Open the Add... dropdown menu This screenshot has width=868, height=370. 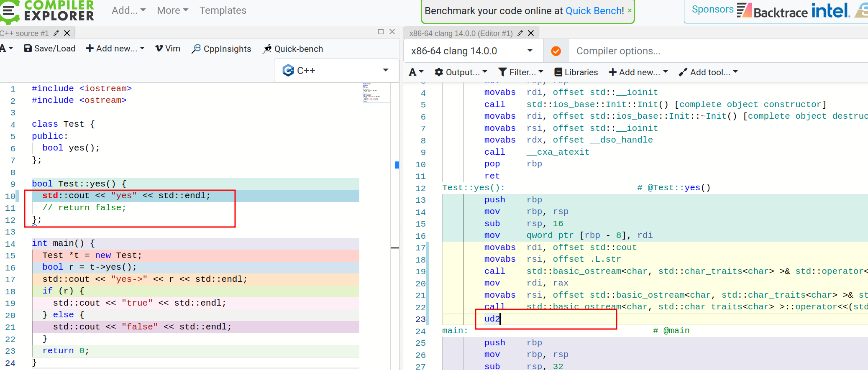[128, 10]
